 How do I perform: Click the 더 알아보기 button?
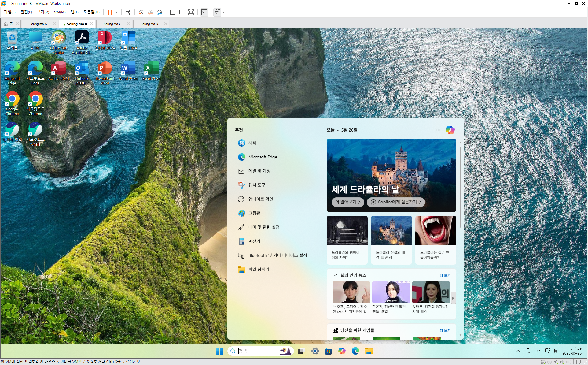[348, 202]
